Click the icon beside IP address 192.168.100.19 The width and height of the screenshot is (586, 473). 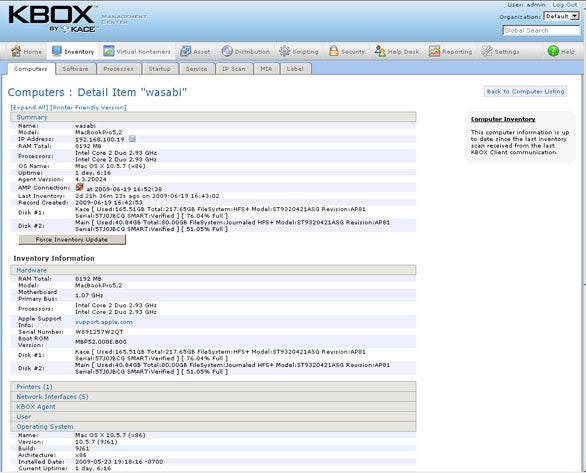(x=132, y=139)
